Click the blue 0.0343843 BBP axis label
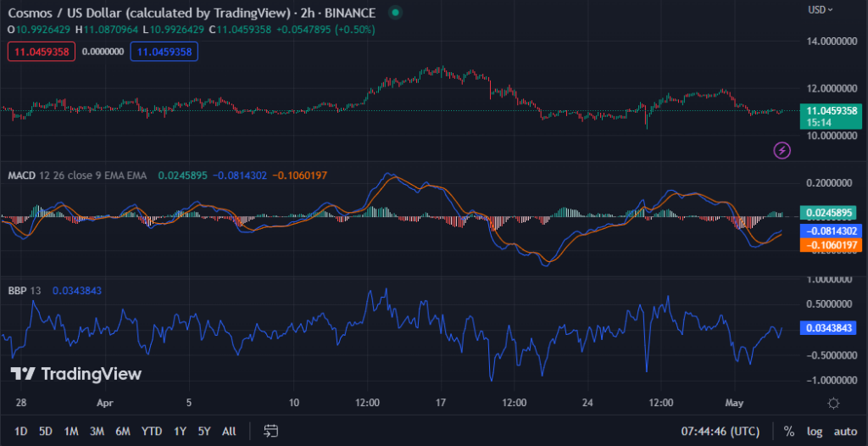 (x=828, y=328)
